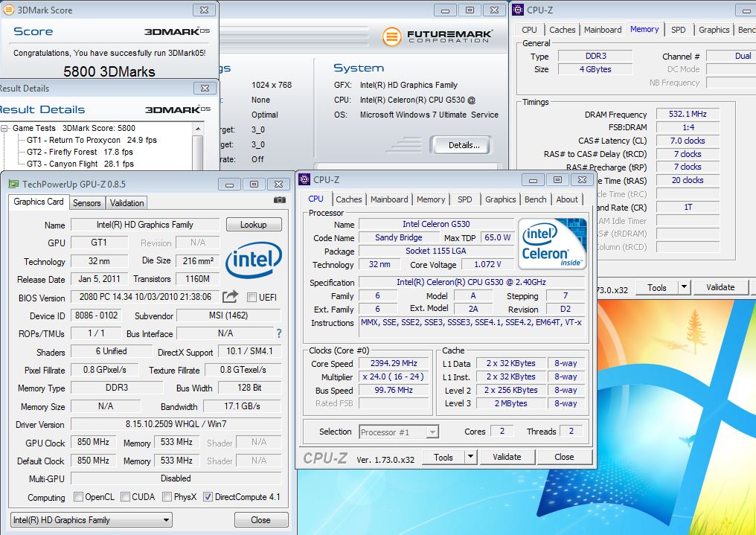
Task: Click the Intel Celeron inside badge
Action: point(552,243)
